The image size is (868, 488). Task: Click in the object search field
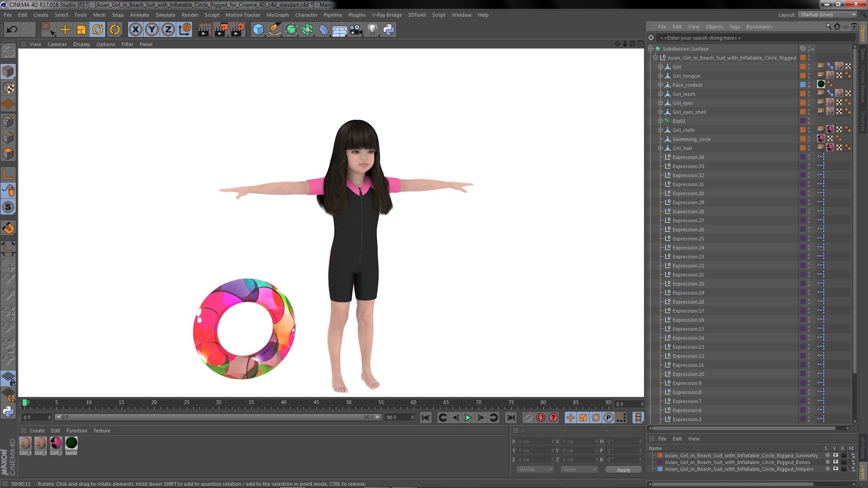755,38
